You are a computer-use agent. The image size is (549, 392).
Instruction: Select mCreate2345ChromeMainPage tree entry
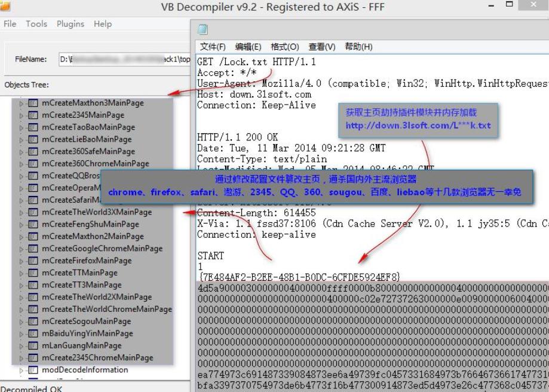coord(97,358)
